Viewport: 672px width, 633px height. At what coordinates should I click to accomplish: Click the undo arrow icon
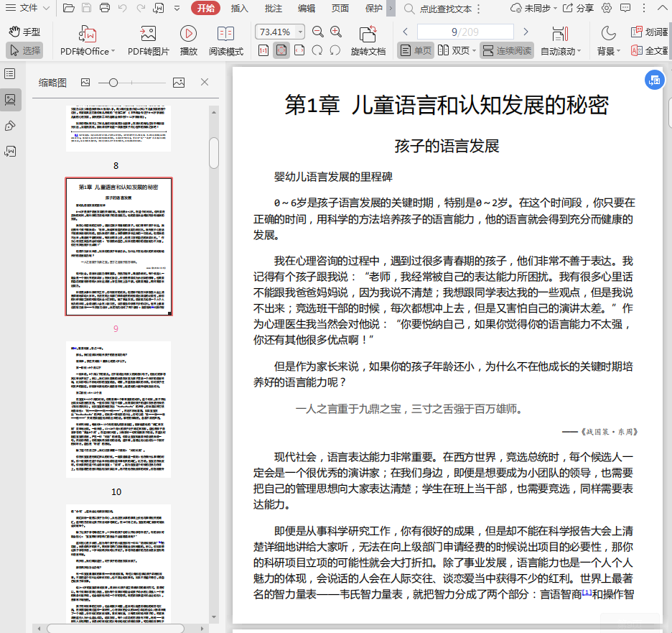pos(123,8)
